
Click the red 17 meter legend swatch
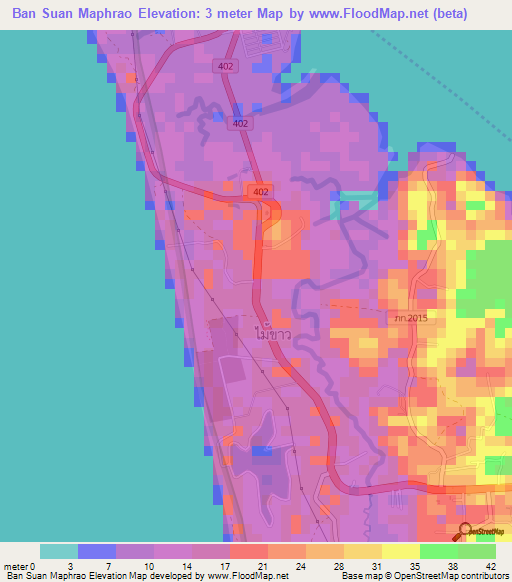click(249, 552)
